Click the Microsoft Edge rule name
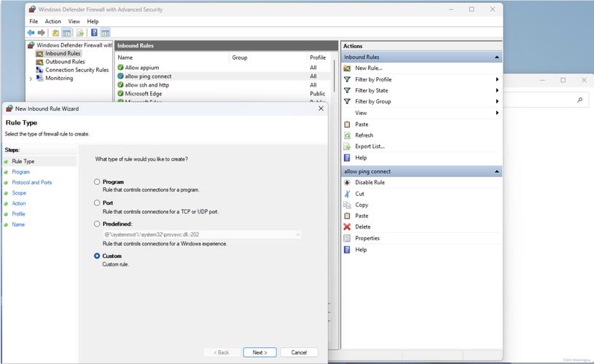Viewport: 594px width, 364px height. (143, 93)
